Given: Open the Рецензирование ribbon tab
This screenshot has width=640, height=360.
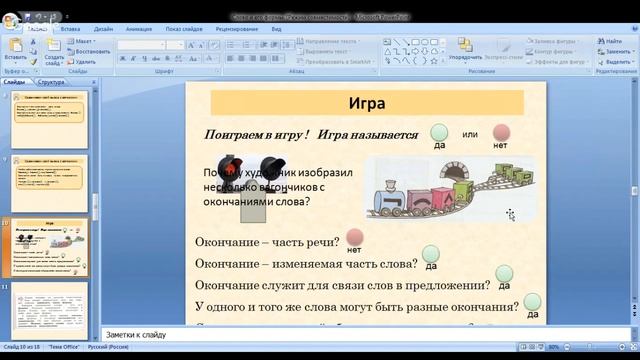Looking at the screenshot, I should 237,29.
